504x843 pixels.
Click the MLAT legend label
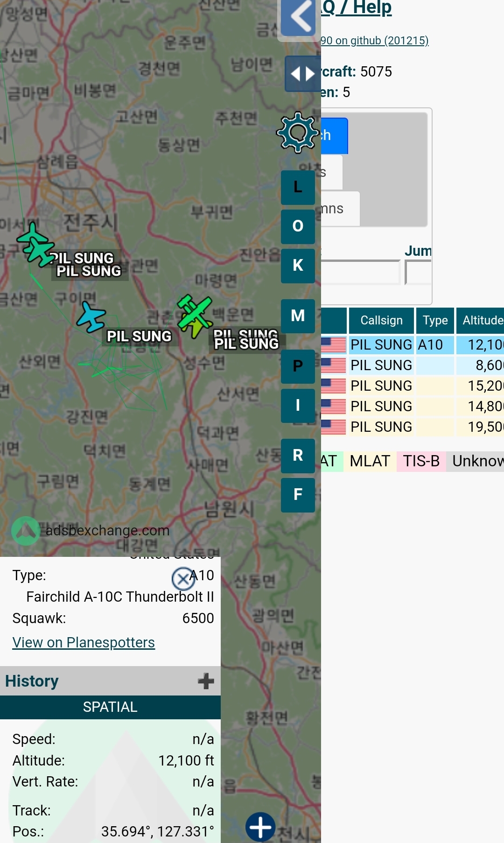370,461
